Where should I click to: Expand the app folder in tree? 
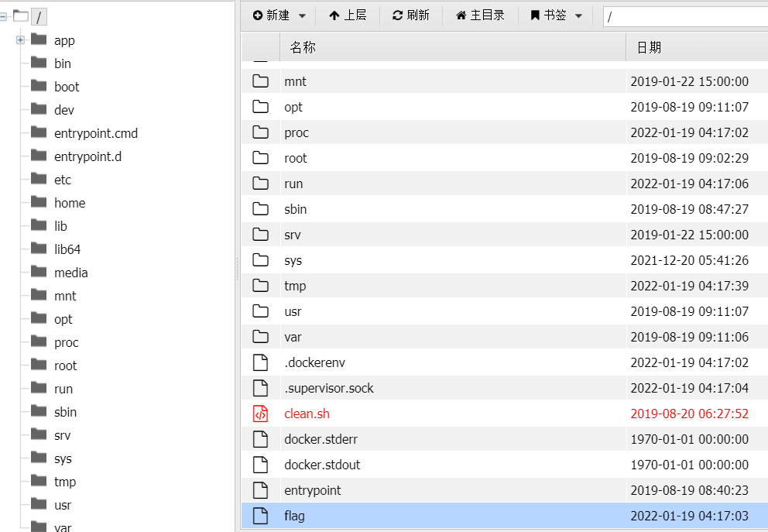pyautogui.click(x=20, y=40)
